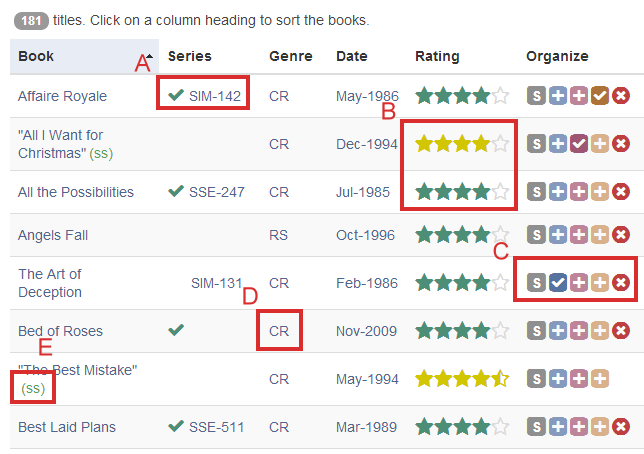The image size is (644, 454).
Task: Sort the table by Date column
Action: 352,56
